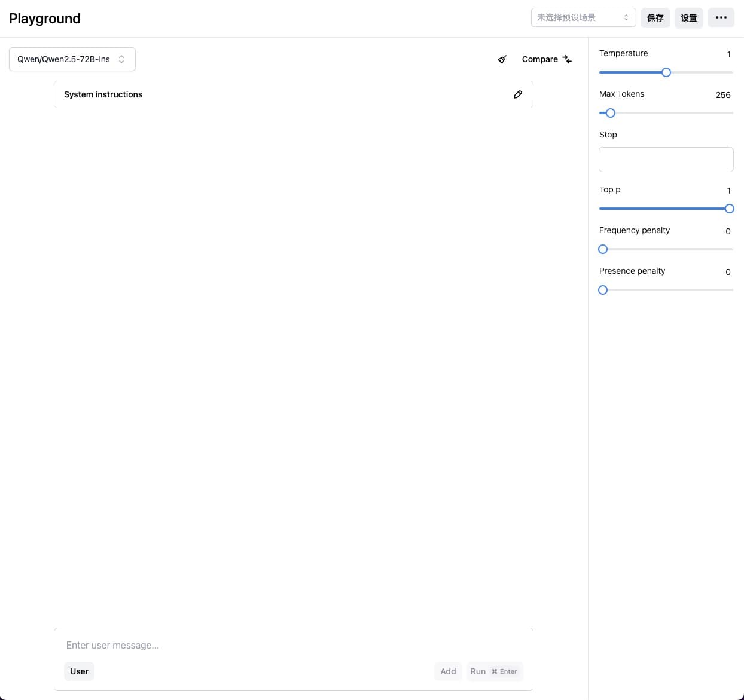
Task: Click the 保存 save button
Action: coord(655,18)
